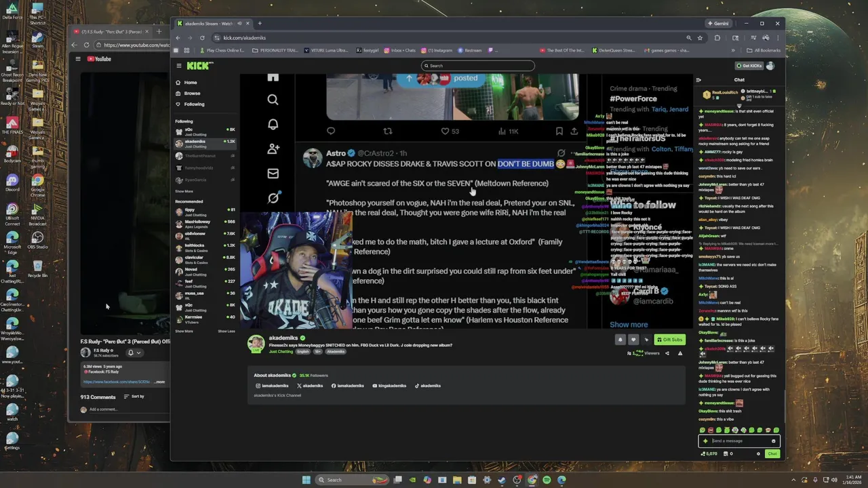Click the Kick search field
This screenshot has height=488, width=868.
pos(478,66)
